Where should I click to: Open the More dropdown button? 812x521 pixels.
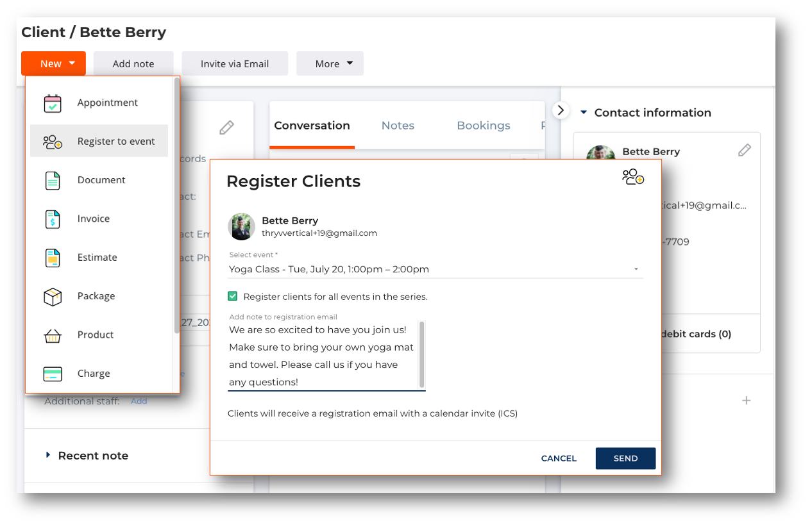coord(330,63)
